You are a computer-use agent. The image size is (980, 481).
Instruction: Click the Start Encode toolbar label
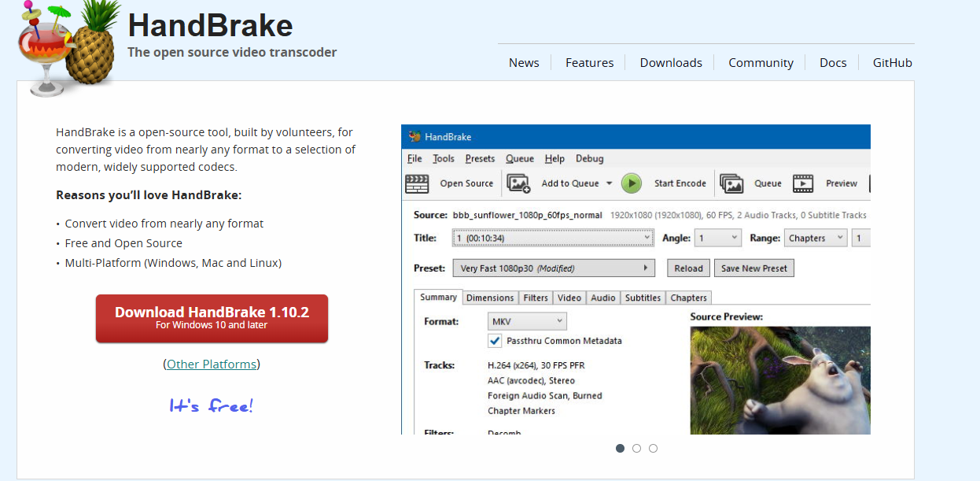click(680, 183)
